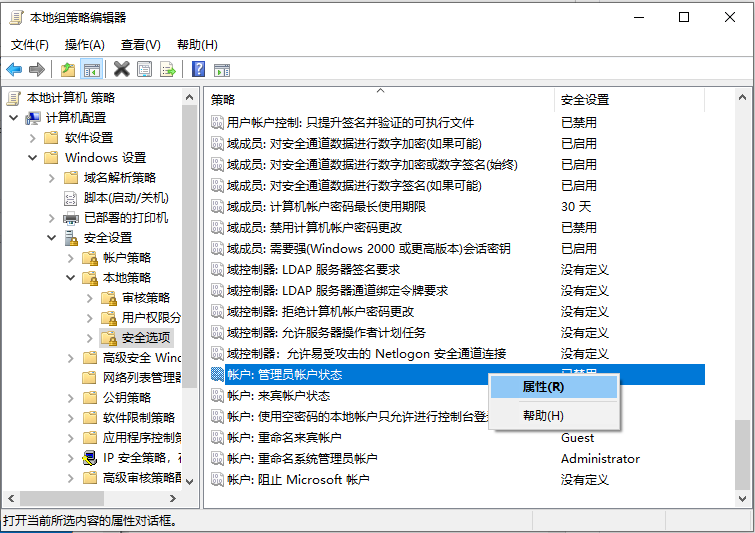Toggle the show/hide console tree icon

tap(91, 69)
